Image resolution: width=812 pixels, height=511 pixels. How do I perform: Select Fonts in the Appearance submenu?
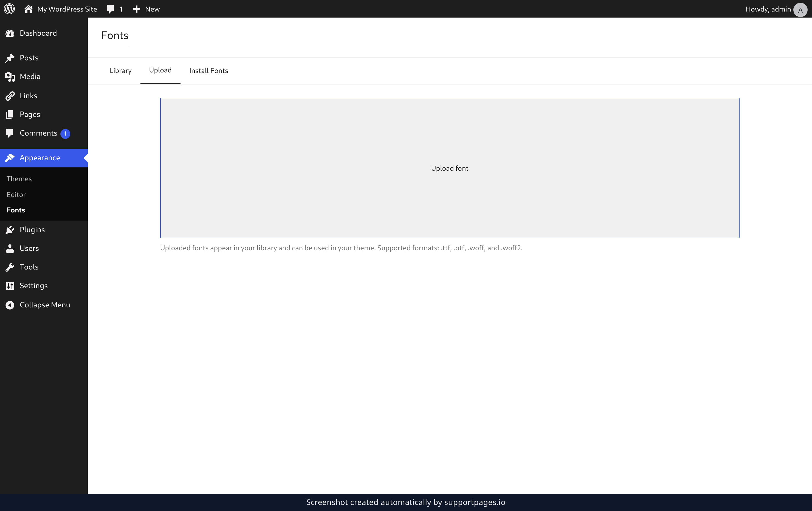click(x=16, y=210)
